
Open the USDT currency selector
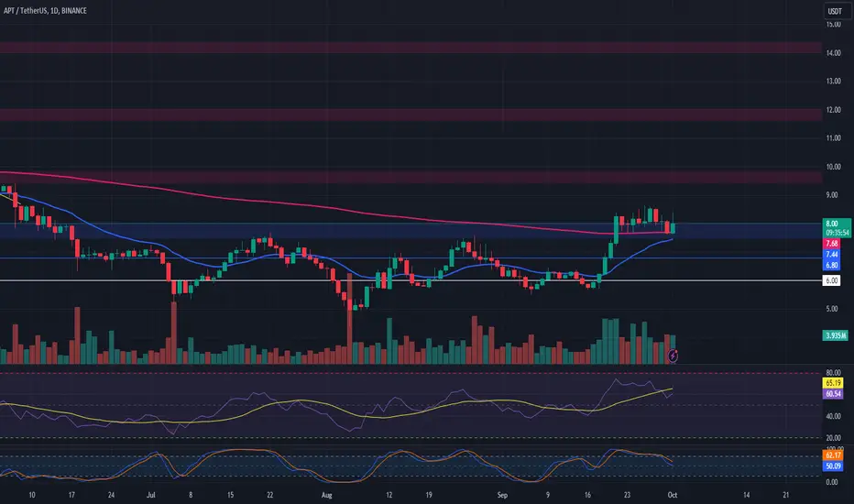coord(835,11)
